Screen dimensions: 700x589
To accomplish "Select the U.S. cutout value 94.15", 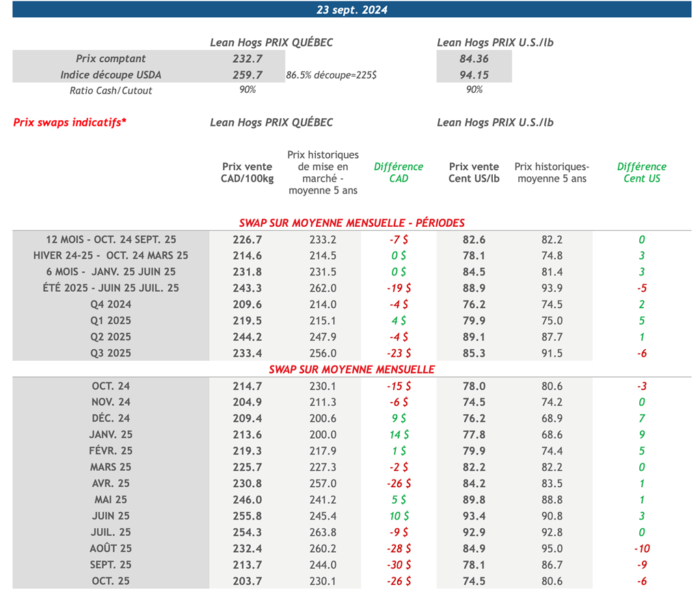I will tap(474, 74).
